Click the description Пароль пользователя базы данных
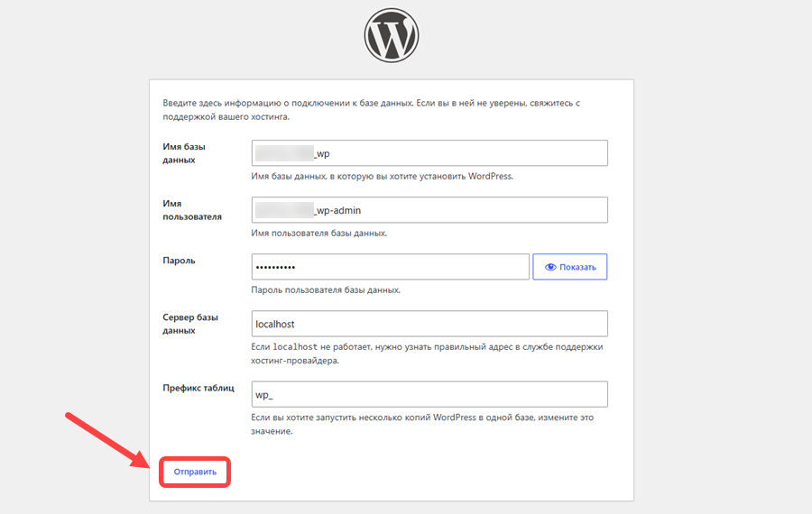The width and height of the screenshot is (812, 514). tap(326, 290)
